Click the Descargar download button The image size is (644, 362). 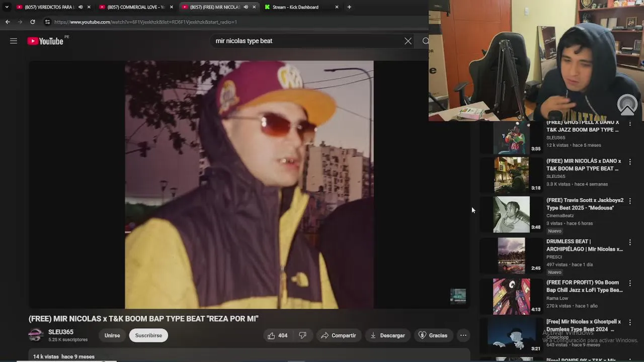click(387, 335)
